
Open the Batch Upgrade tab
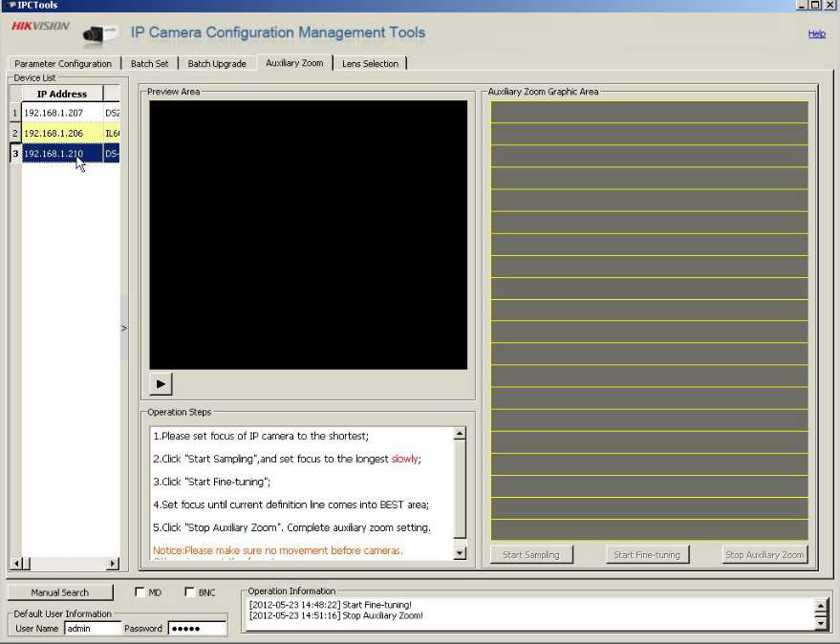(217, 64)
